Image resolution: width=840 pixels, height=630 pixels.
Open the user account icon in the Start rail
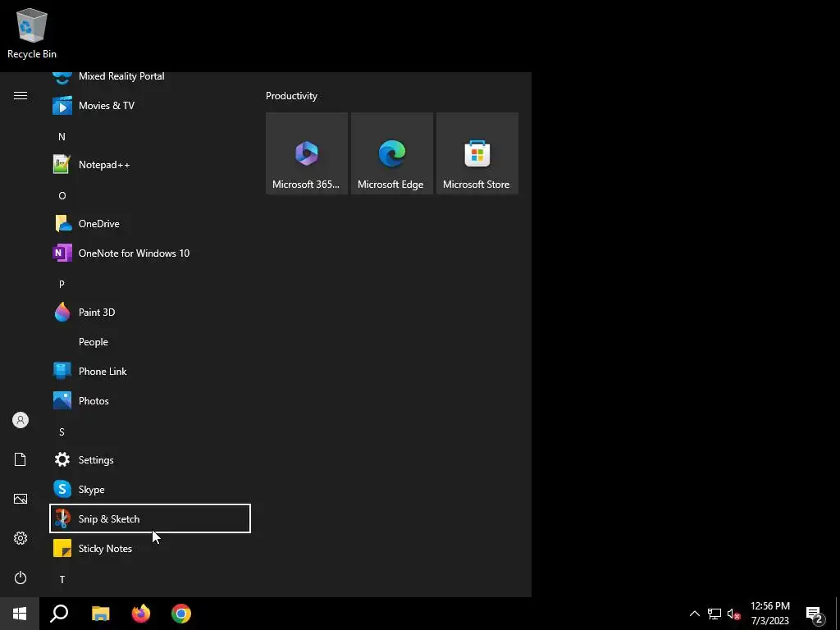tap(21, 420)
